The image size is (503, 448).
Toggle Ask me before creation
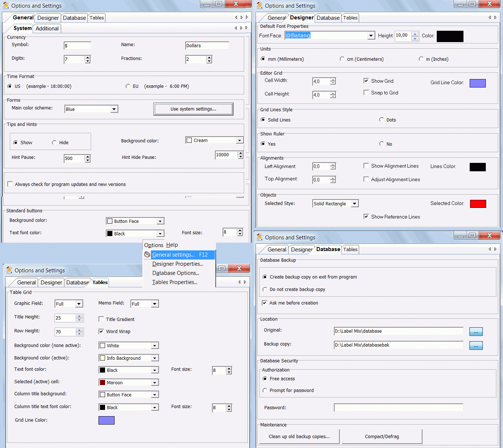click(x=264, y=303)
